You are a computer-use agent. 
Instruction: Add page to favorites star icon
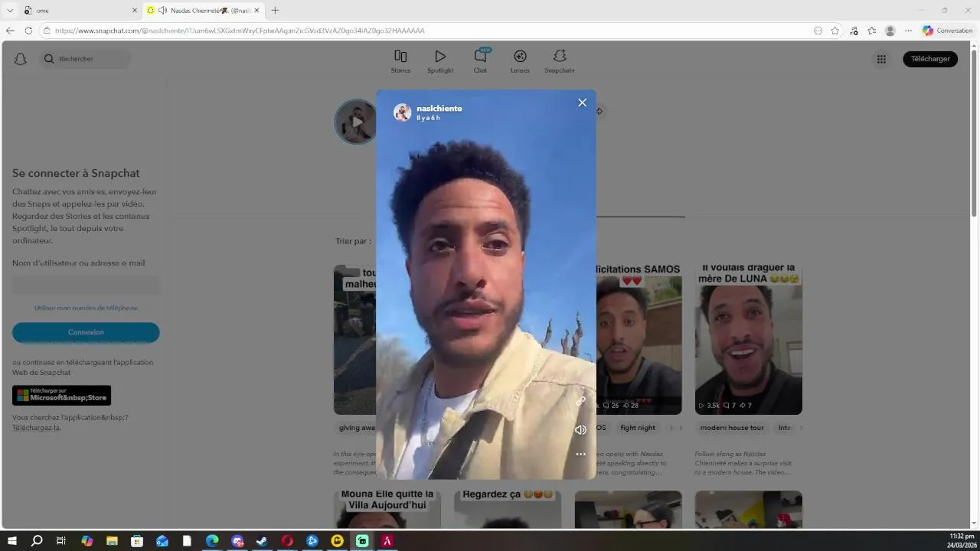click(x=835, y=31)
